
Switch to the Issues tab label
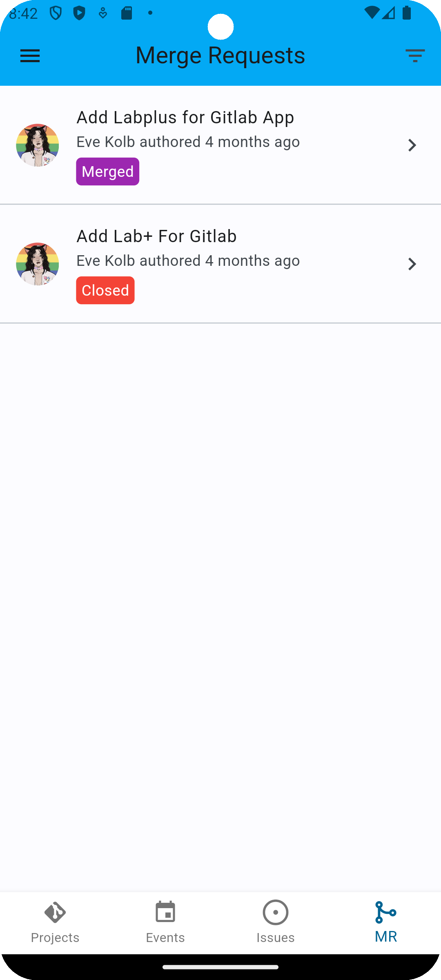276,938
